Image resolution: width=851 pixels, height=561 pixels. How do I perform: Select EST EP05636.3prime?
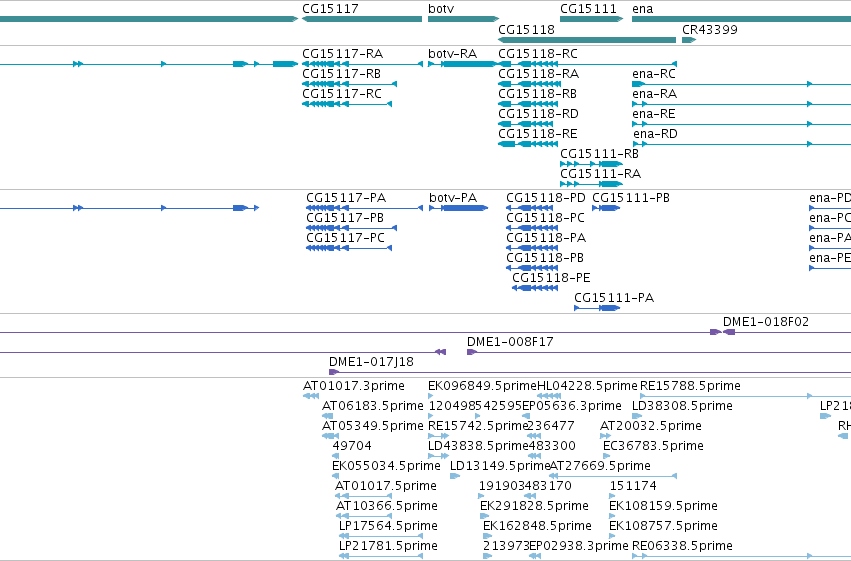coord(572,406)
